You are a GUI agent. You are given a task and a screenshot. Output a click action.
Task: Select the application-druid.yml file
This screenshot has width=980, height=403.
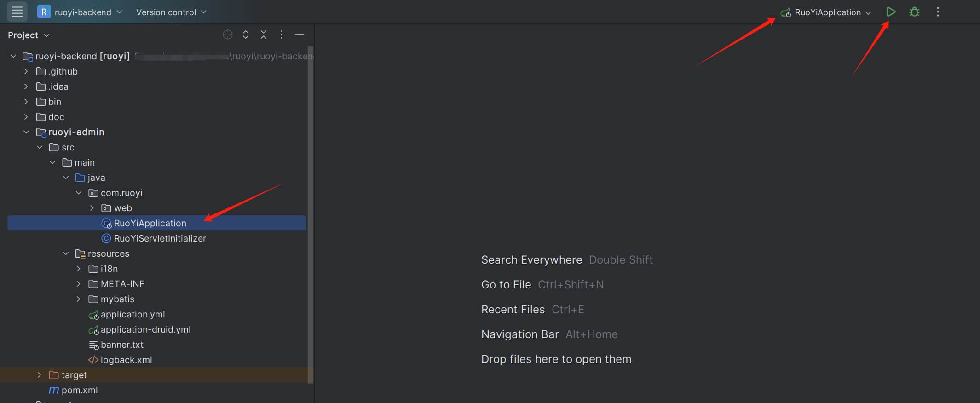coord(145,329)
